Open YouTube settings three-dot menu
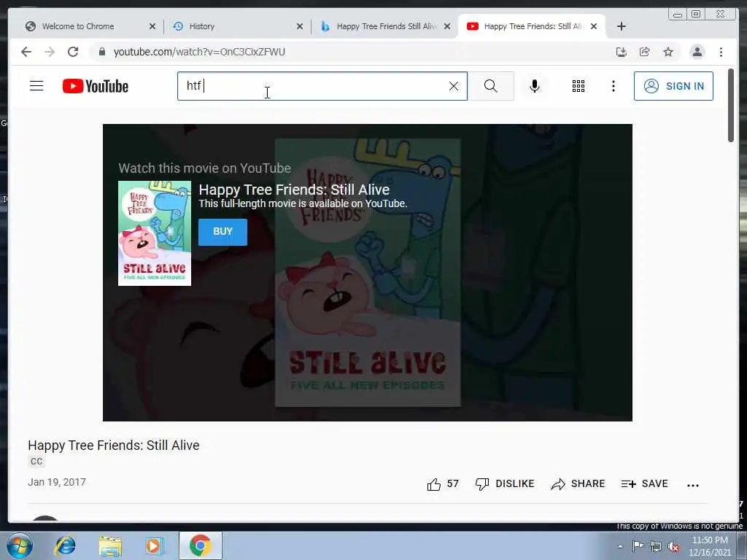The width and height of the screenshot is (747, 560). 614,86
